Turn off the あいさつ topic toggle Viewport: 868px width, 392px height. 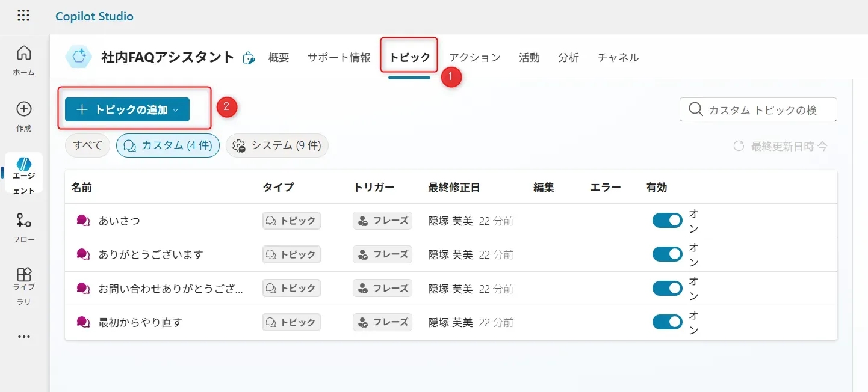[667, 221]
